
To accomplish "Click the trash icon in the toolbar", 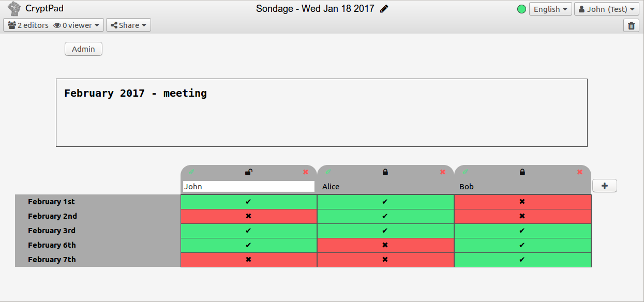I will 631,25.
